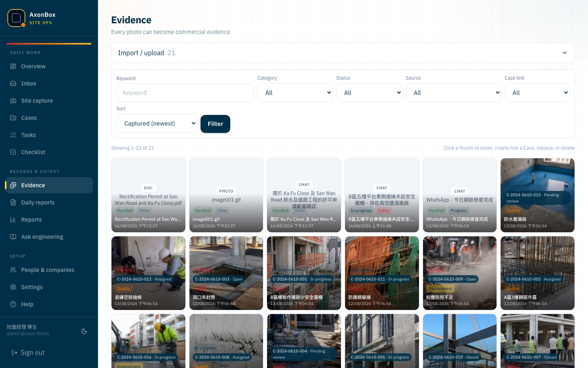Open the 粉塵防控不足 photo thumbnail
The width and height of the screenshot is (588, 368).
[460, 273]
